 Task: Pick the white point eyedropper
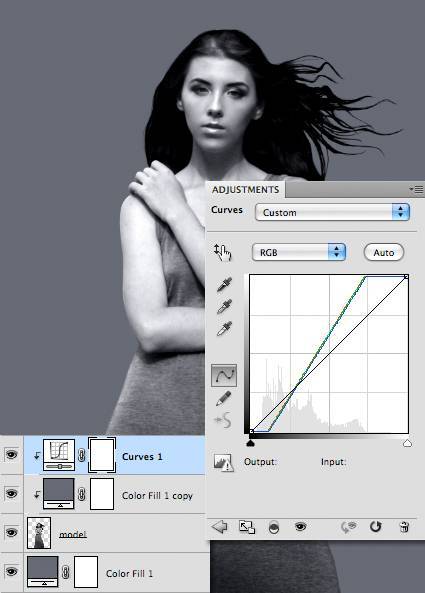point(224,329)
